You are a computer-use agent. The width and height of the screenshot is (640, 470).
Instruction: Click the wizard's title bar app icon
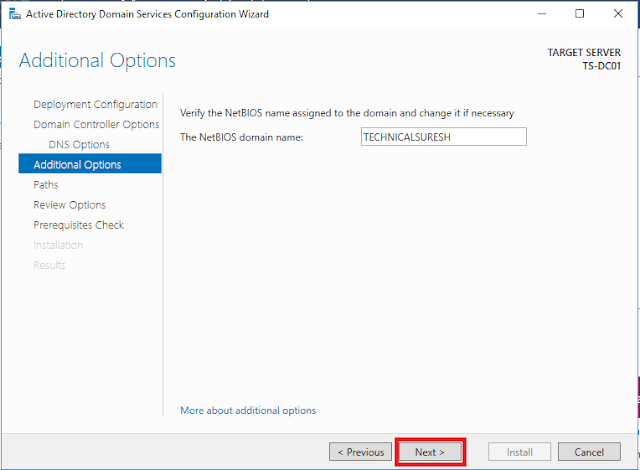[x=15, y=14]
